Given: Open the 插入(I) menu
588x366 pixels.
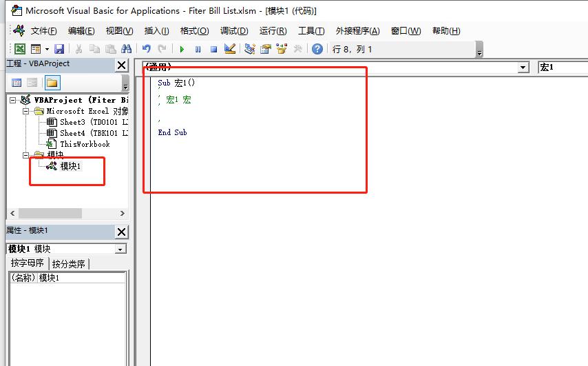Looking at the screenshot, I should (x=156, y=31).
